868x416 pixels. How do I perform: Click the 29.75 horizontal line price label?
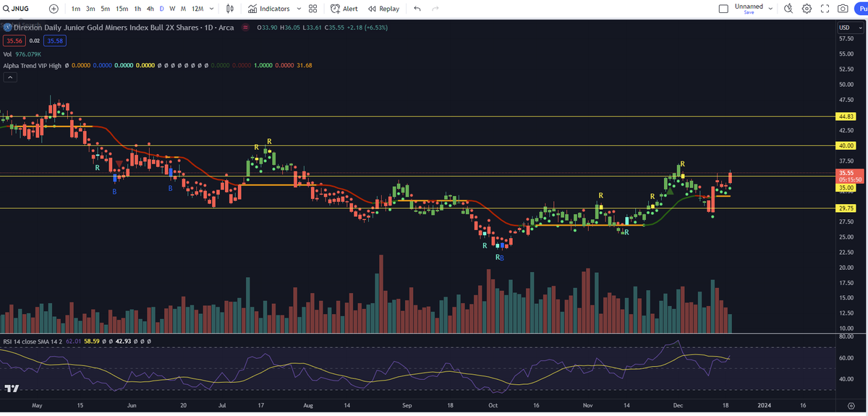pyautogui.click(x=846, y=208)
